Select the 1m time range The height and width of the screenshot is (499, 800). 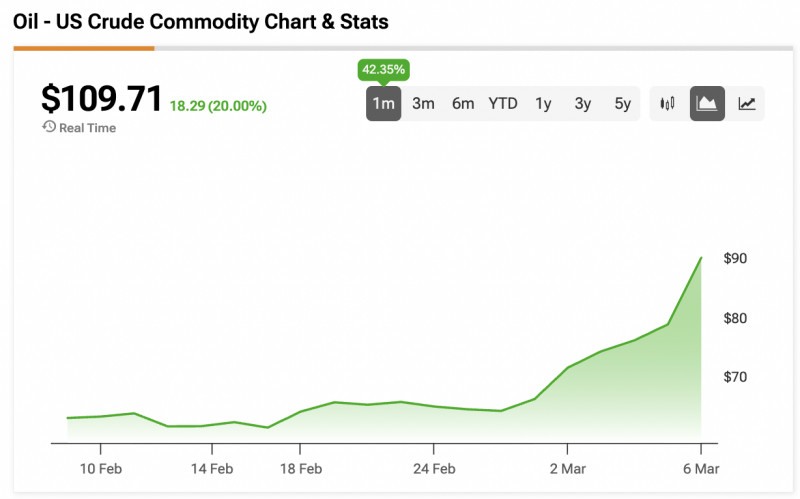pos(383,103)
